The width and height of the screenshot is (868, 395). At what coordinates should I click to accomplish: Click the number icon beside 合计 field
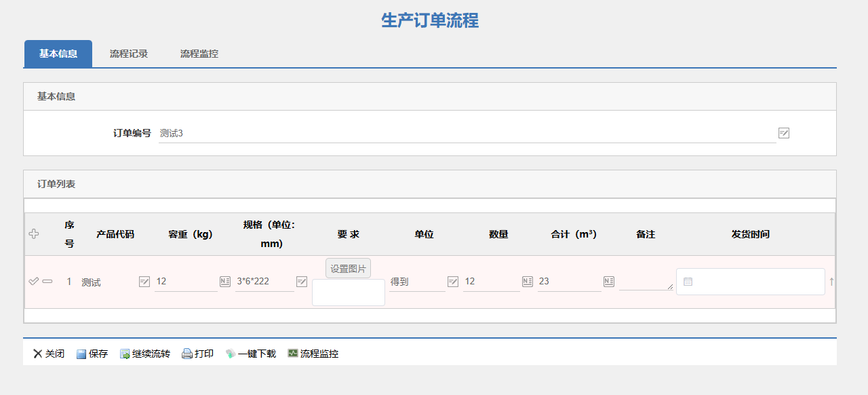(609, 282)
